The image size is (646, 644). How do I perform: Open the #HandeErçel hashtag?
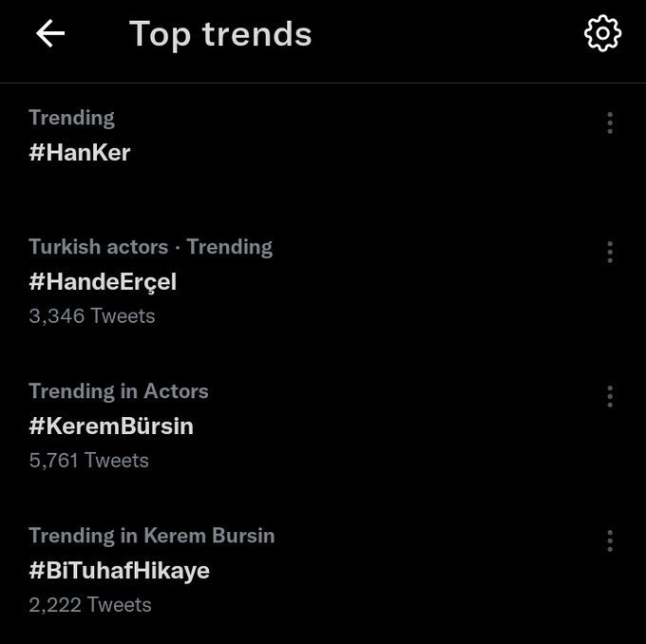103,281
